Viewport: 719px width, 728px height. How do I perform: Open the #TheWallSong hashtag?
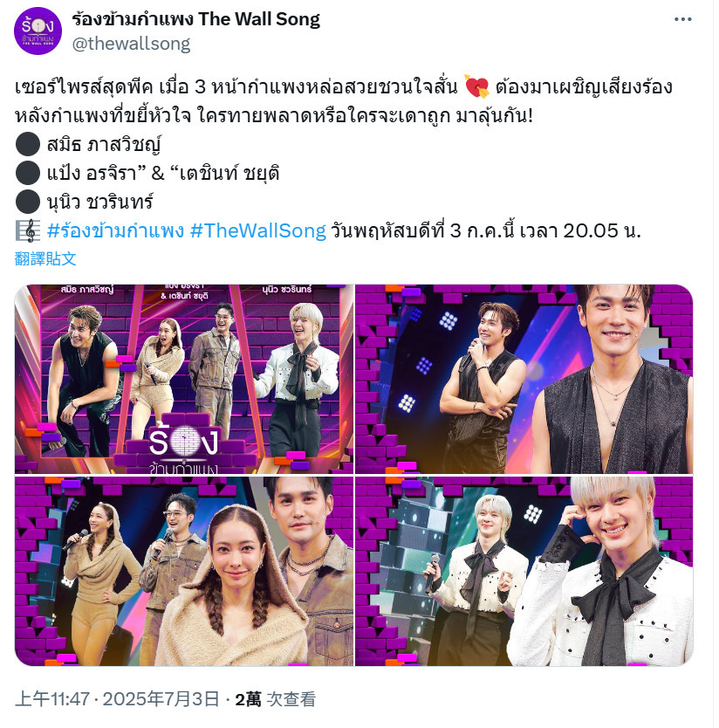click(x=258, y=230)
